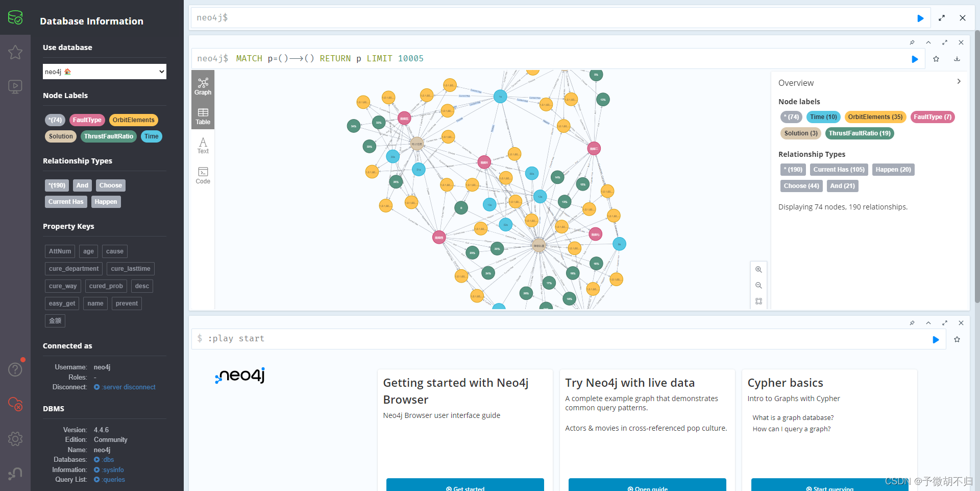The image size is (980, 491).
Task: Select Time (10) label in Overview
Action: coord(823,117)
